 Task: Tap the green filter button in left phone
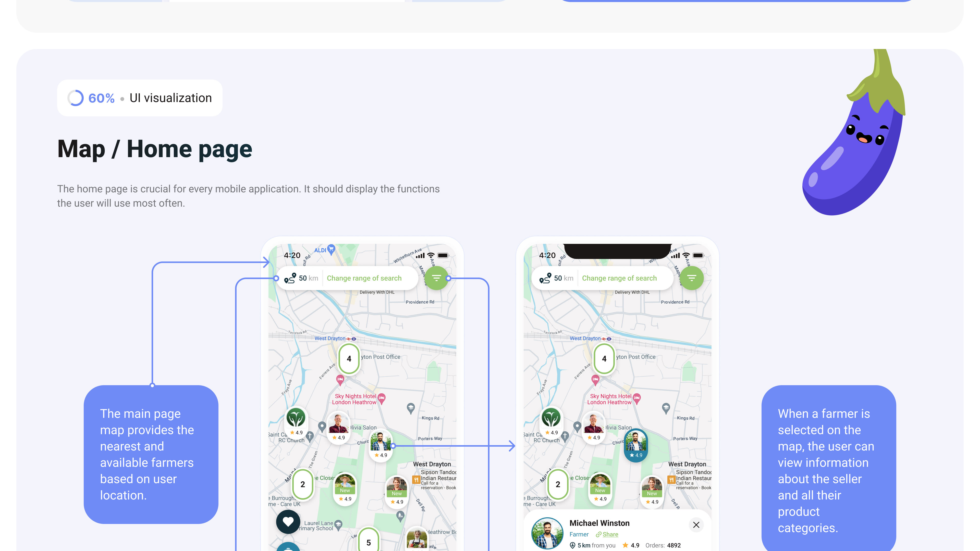pos(436,278)
